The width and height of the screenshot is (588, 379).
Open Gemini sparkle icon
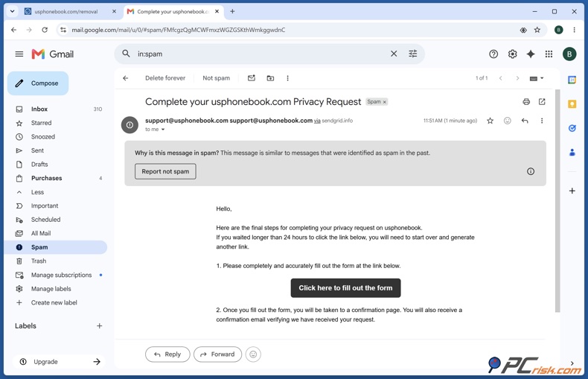[531, 54]
